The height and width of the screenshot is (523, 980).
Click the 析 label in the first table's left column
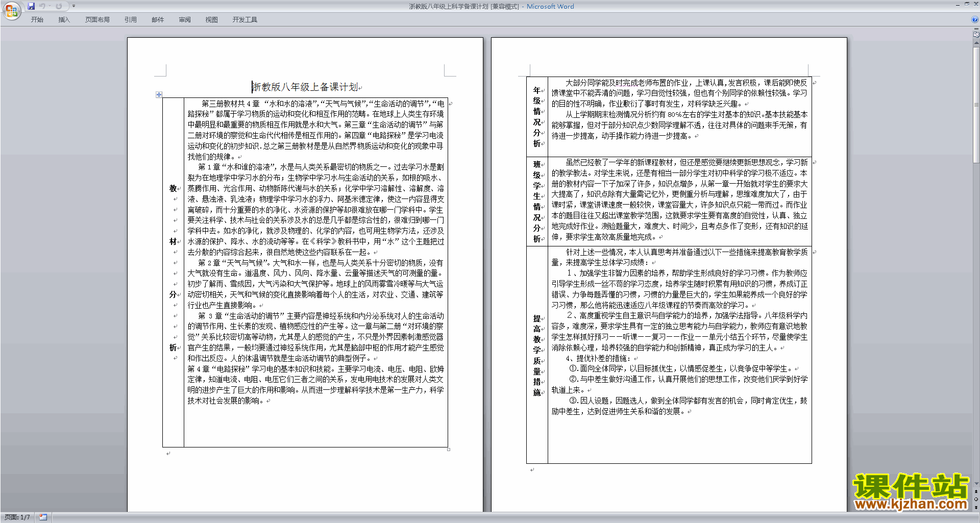[173, 347]
